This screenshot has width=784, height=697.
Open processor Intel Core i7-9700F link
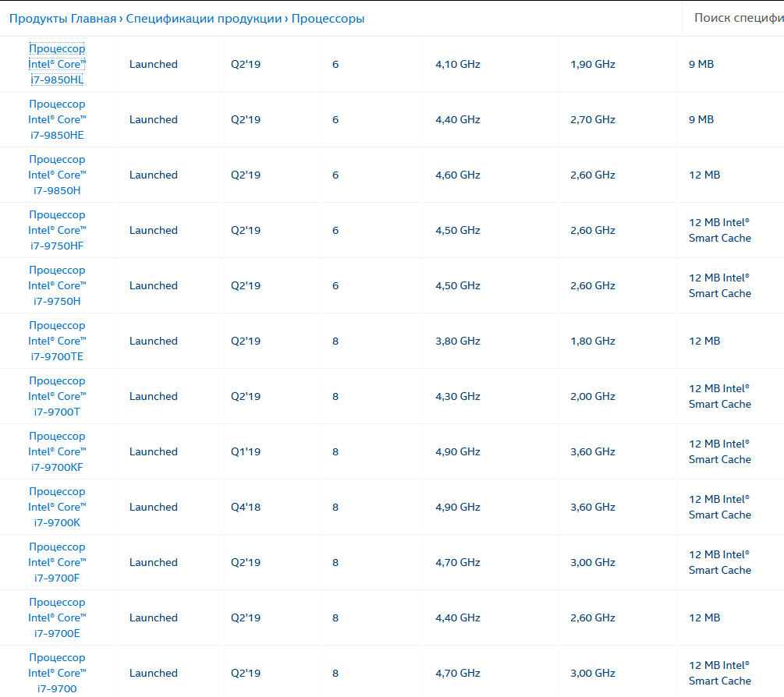click(x=57, y=563)
